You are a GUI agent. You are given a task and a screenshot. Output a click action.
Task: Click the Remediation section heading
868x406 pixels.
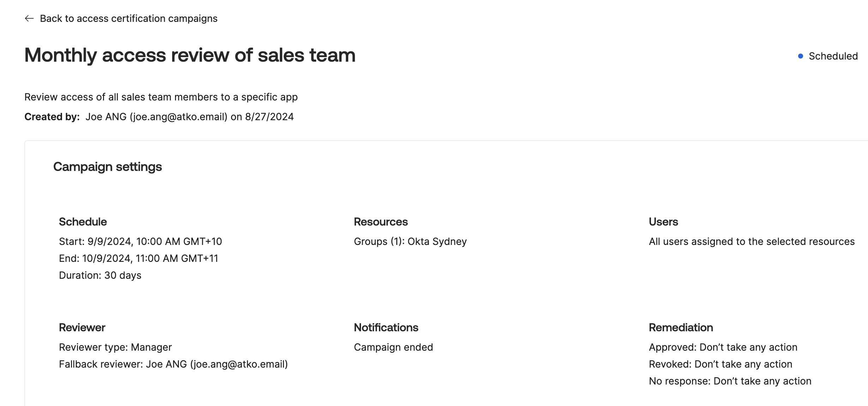pyautogui.click(x=681, y=327)
